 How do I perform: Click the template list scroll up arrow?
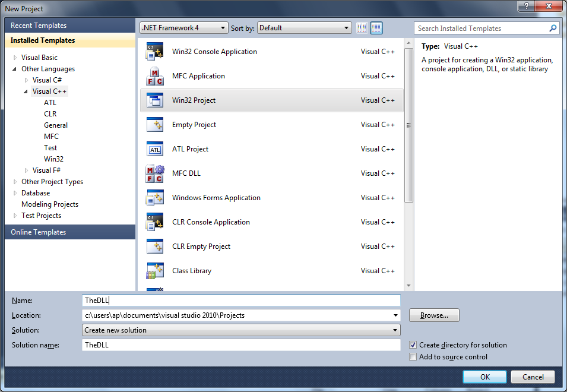(x=408, y=43)
